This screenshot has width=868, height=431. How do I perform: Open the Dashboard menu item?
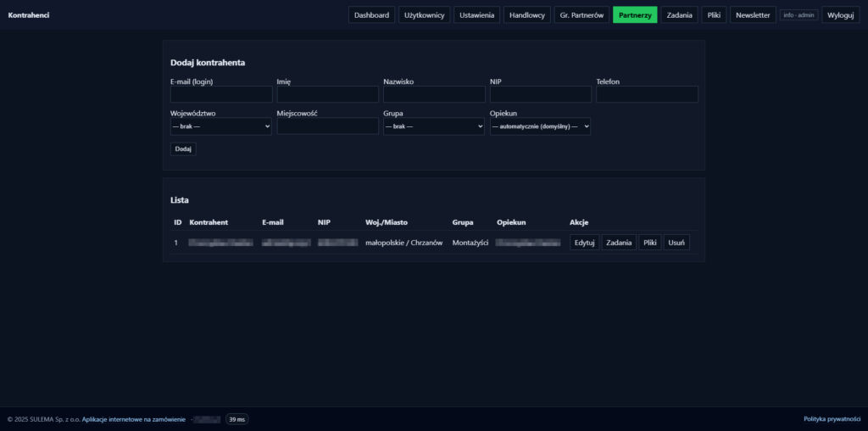click(371, 15)
